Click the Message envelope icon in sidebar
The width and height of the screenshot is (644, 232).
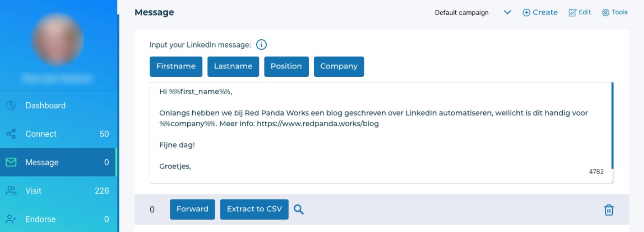tap(11, 162)
